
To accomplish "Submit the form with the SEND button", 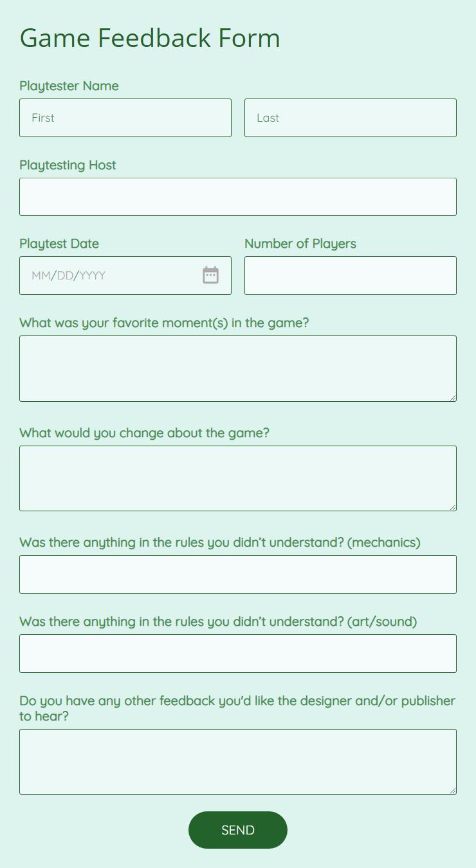I will click(238, 830).
